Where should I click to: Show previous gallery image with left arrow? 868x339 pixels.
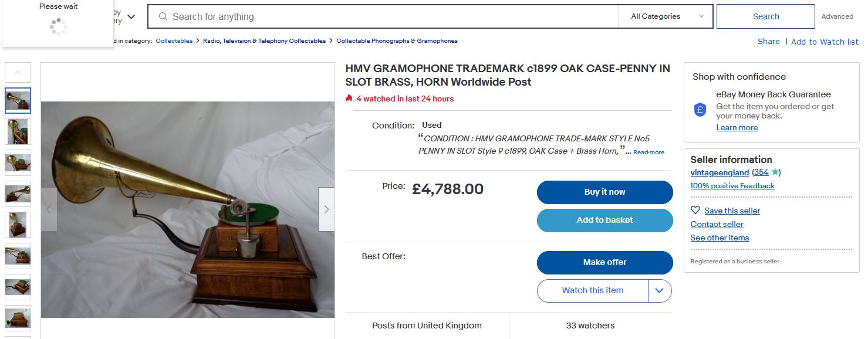[49, 209]
